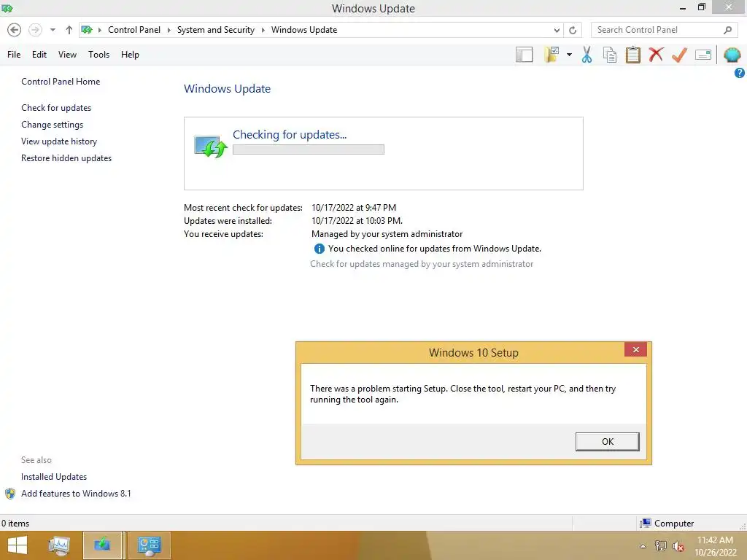Click Check for updates in sidebar
Screen dimensions: 747x560
pyautogui.click(x=56, y=108)
